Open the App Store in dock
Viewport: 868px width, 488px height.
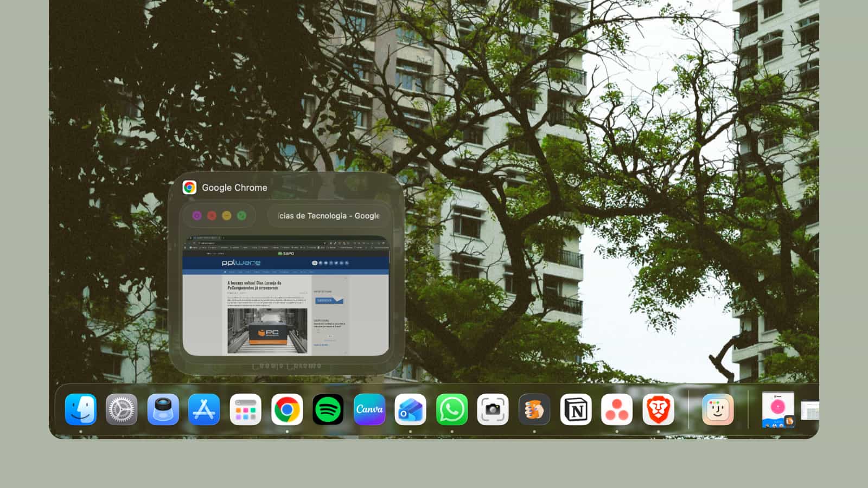pyautogui.click(x=204, y=409)
